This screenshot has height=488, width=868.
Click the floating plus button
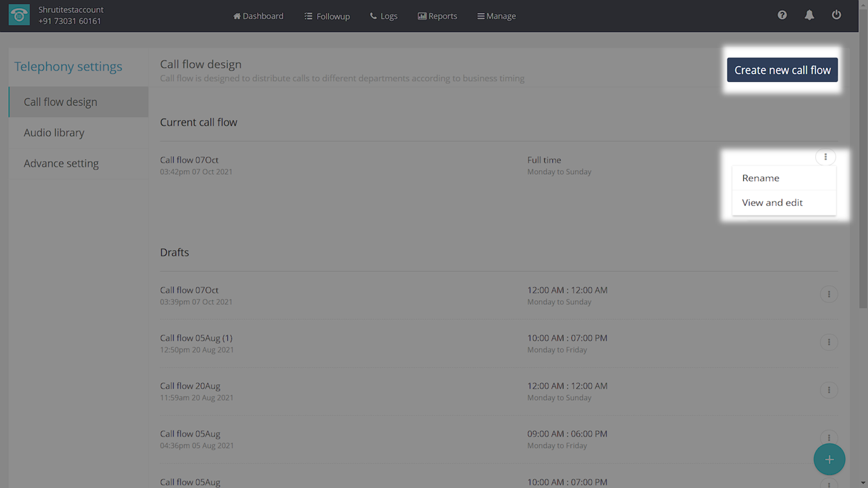pyautogui.click(x=829, y=460)
